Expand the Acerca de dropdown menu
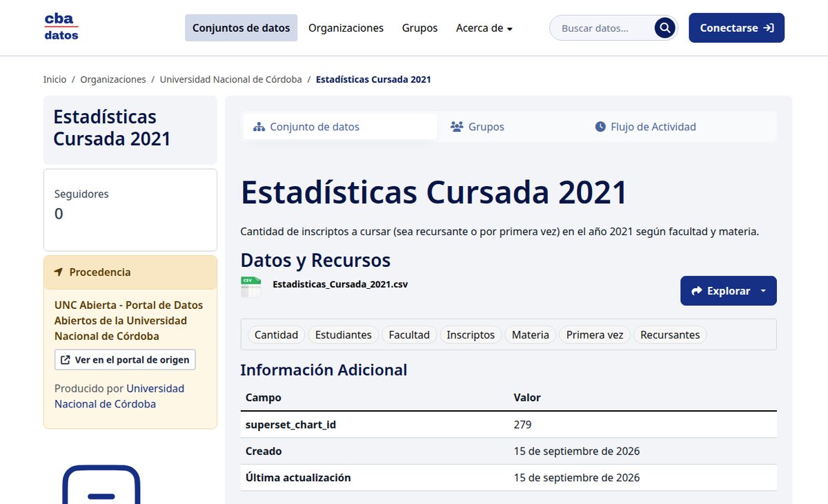 point(484,28)
